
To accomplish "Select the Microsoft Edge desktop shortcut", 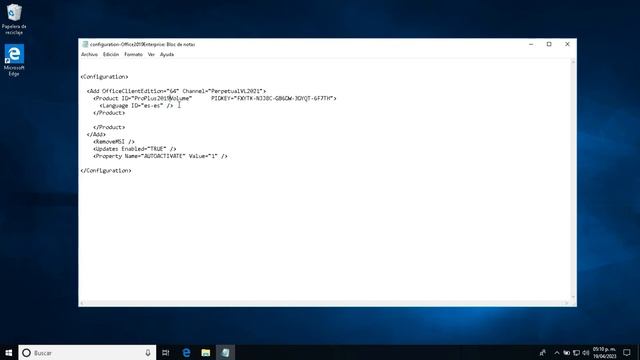I will coord(14,60).
